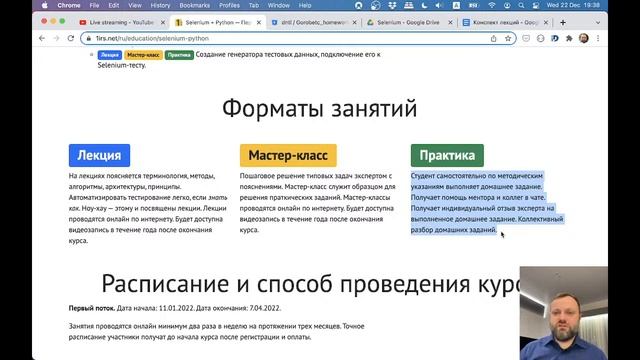
Task: View site info via the lock icon
Action: [x=89, y=38]
